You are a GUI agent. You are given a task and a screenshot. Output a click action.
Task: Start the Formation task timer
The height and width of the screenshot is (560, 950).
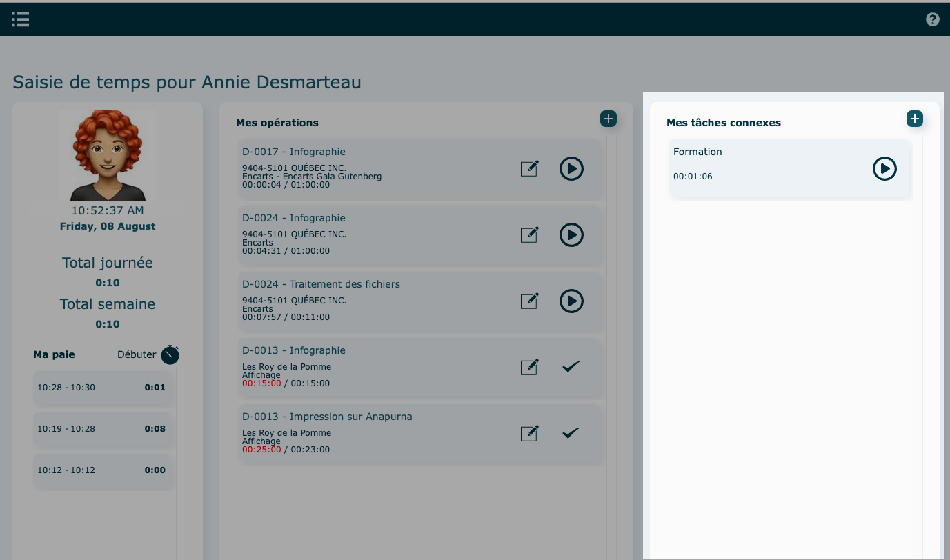coord(884,168)
